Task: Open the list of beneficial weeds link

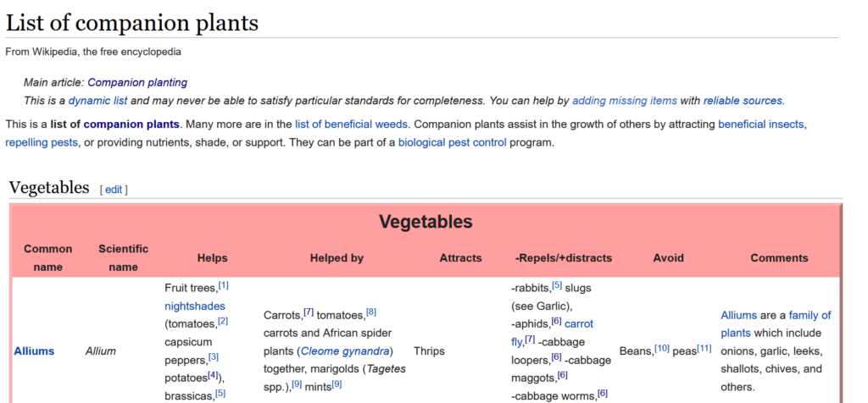Action: tap(349, 124)
